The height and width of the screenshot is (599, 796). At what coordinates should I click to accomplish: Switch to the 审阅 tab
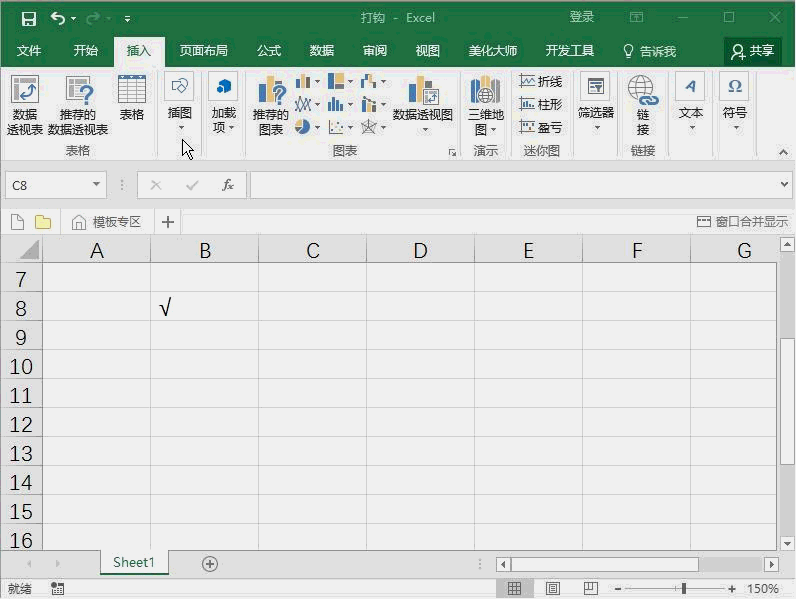pos(375,51)
